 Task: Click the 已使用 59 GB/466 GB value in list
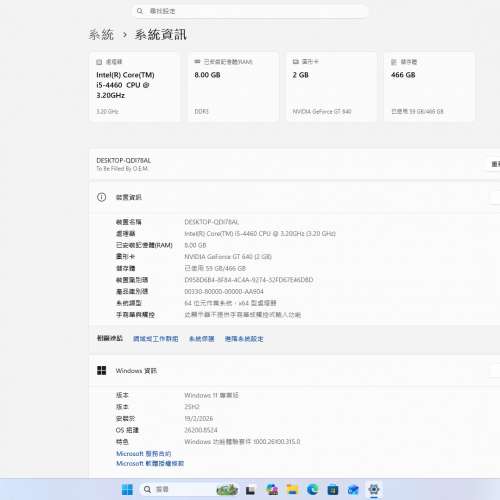pos(215,268)
